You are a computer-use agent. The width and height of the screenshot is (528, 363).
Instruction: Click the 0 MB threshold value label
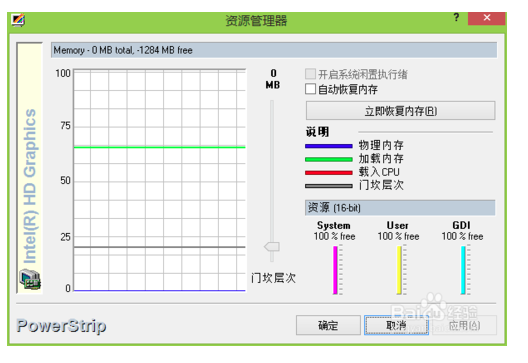coord(273,79)
